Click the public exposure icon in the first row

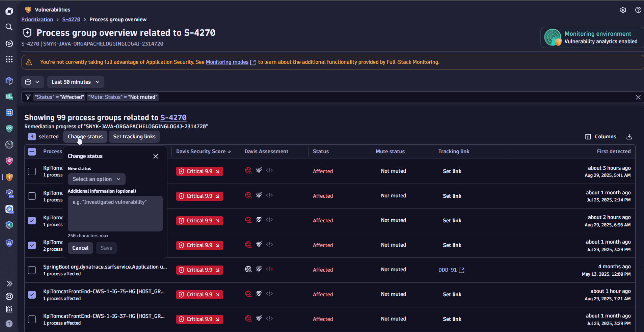pos(248,170)
